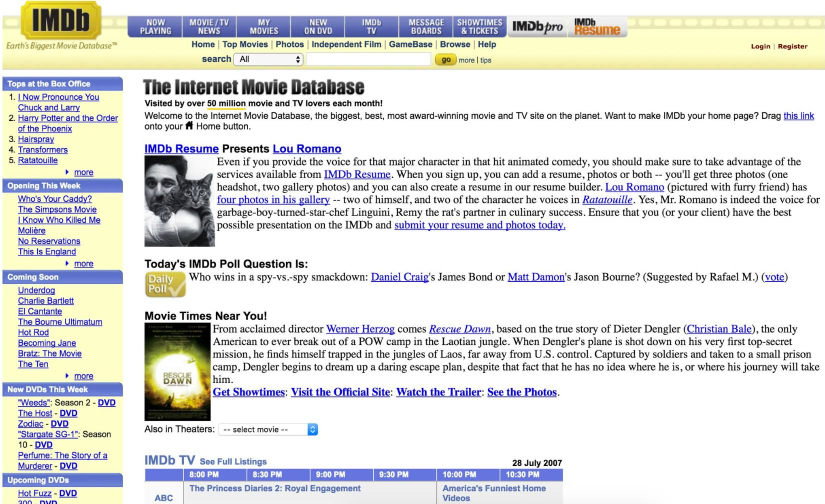Open Harry Potter and the Order of the Phoenix
The image size is (825, 504).
pyautogui.click(x=68, y=123)
